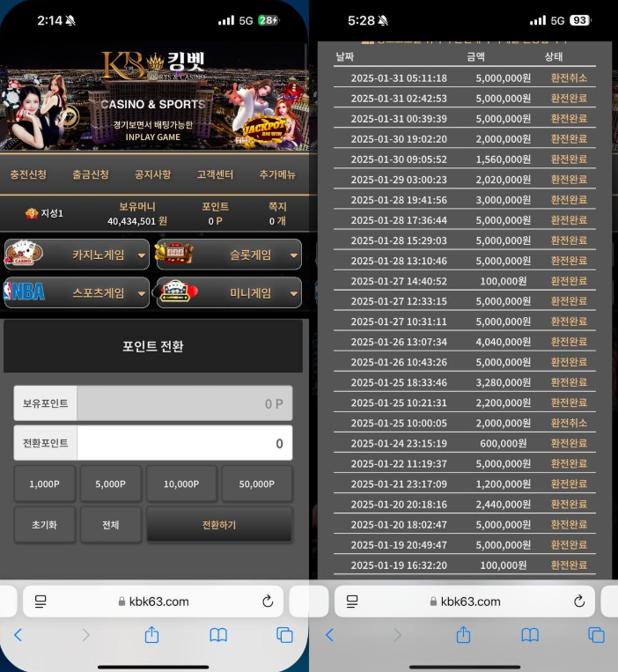Tap the level badge icon beside 지성1
Viewport: 618px width, 672px height.
32,213
